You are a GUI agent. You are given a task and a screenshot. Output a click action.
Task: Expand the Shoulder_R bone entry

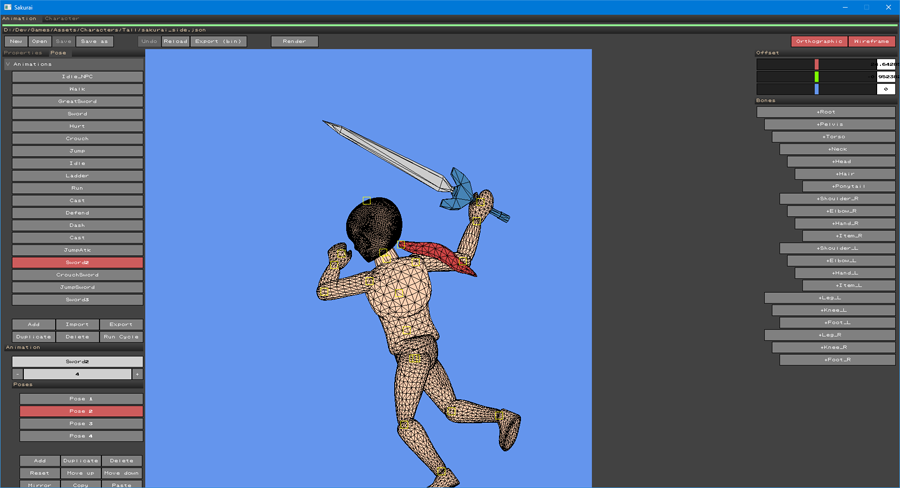point(837,199)
